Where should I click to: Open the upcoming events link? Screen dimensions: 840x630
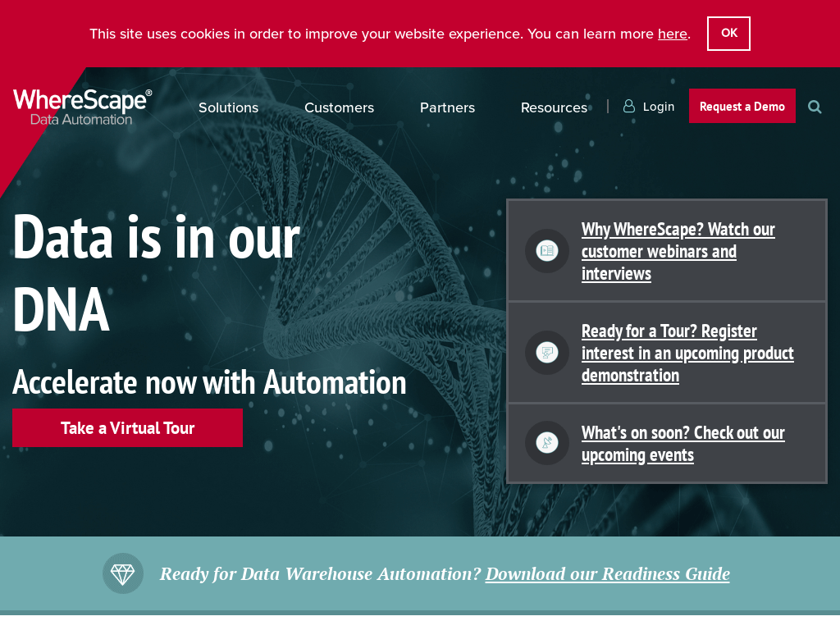pyautogui.click(x=683, y=444)
